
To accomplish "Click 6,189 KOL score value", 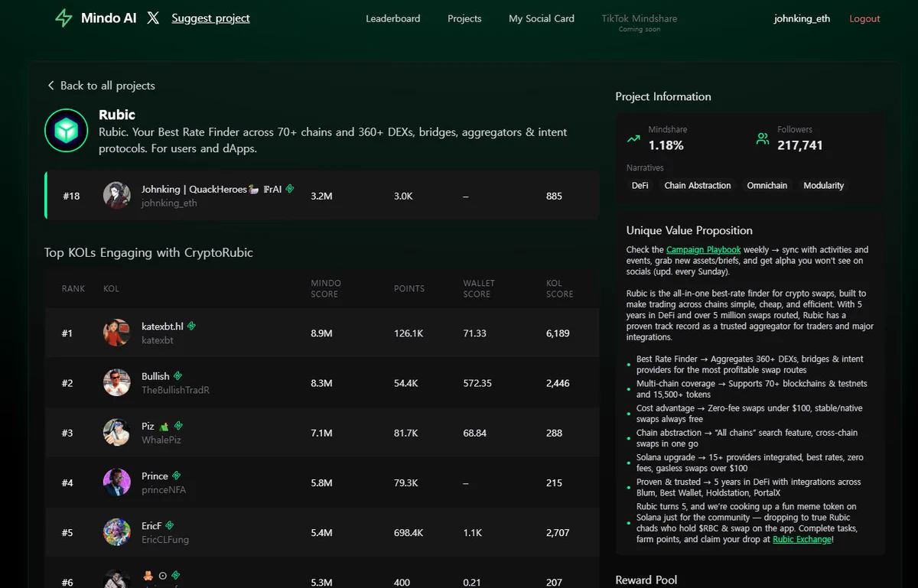I will tap(558, 333).
